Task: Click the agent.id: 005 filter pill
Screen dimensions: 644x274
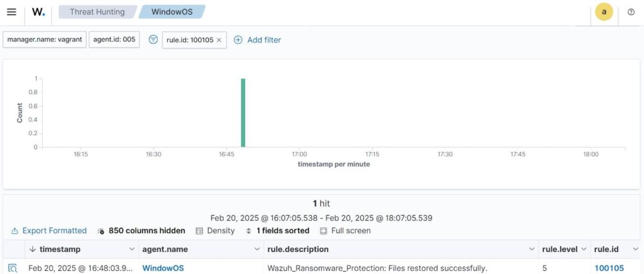Action: point(114,40)
